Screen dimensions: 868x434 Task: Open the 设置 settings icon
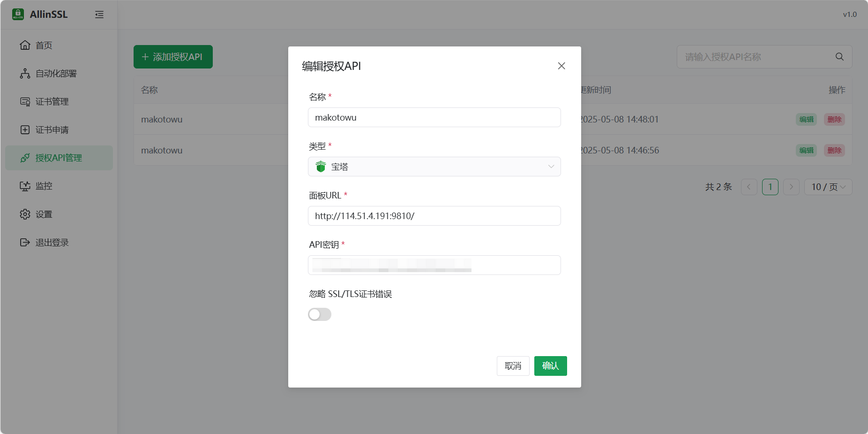[25, 214]
